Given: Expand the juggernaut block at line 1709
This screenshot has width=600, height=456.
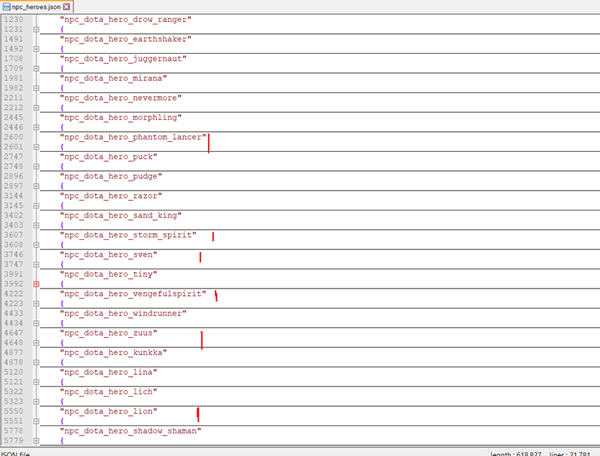Looking at the screenshot, I should (x=36, y=68).
